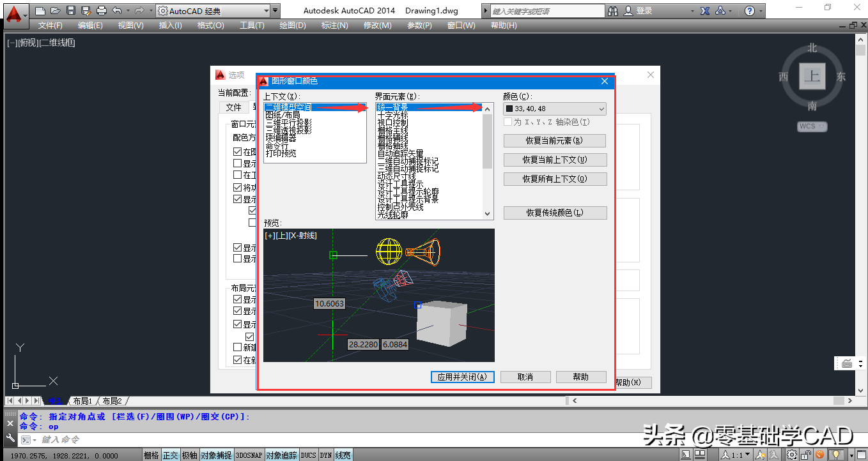
Task: Toggle Options checkbox beginning with 在图
Action: point(238,152)
